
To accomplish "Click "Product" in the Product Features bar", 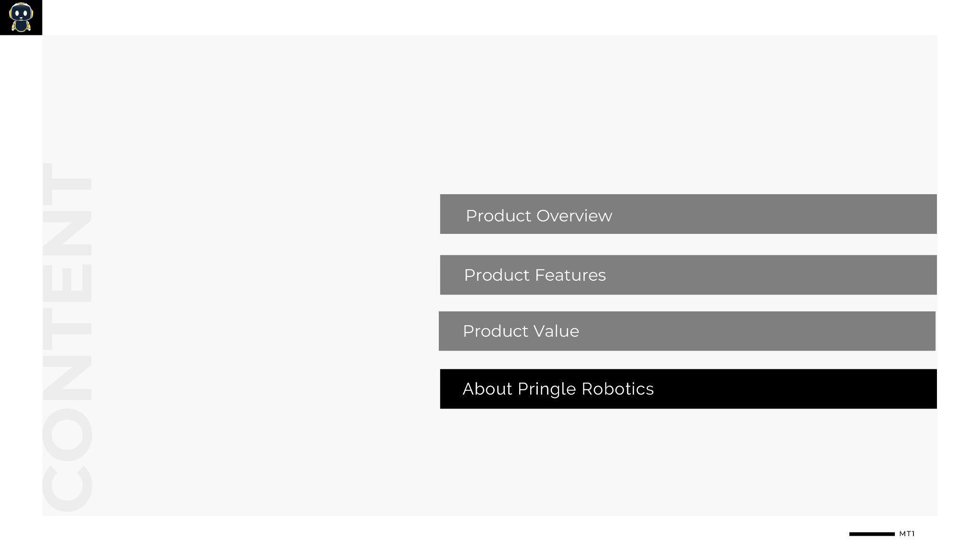I will tap(497, 275).
